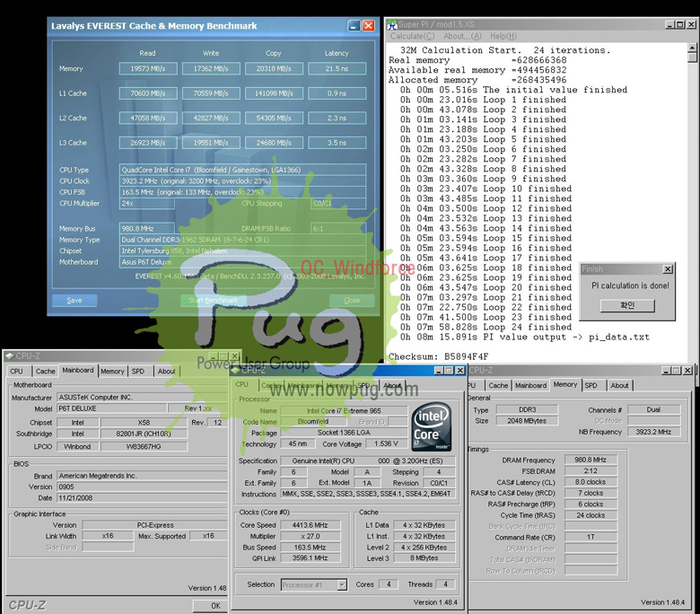Click the 'Loop 24 finished' line in Super PI

point(486,328)
